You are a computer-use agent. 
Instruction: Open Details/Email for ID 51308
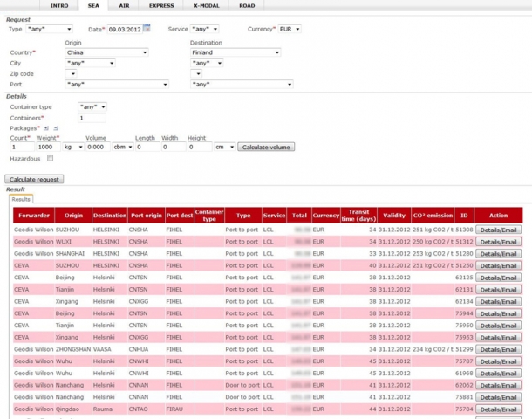tap(498, 230)
